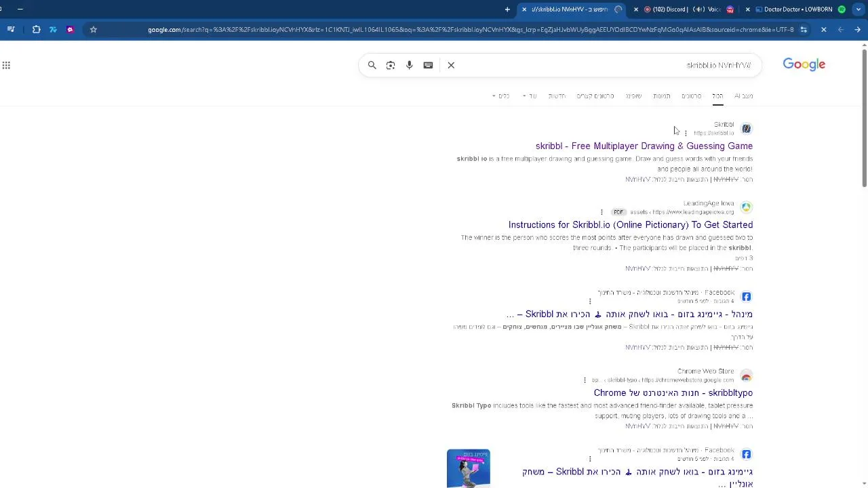The height and width of the screenshot is (488, 868).
Task: Switch to Doctor Doctor LOWBORN tab
Action: 797,9
